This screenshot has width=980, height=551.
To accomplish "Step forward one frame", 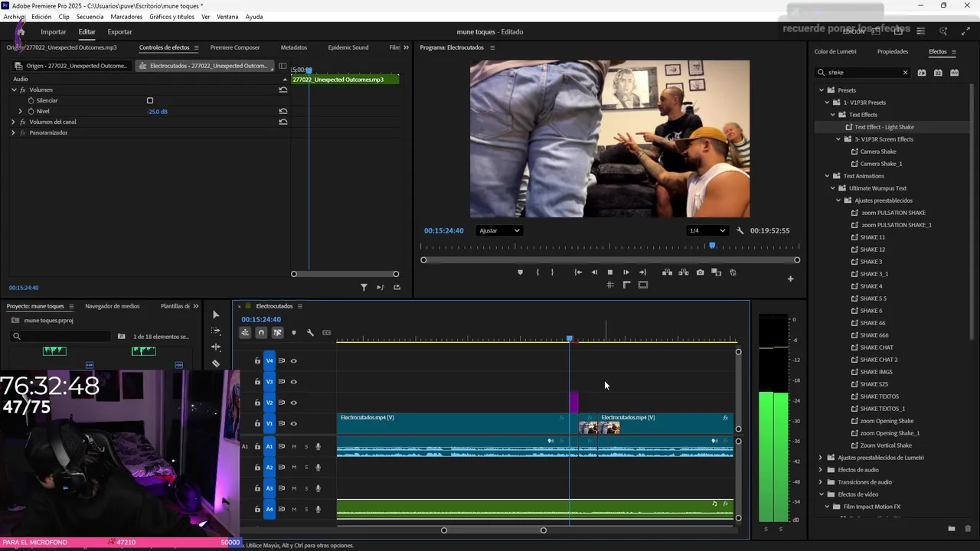I will pyautogui.click(x=626, y=272).
